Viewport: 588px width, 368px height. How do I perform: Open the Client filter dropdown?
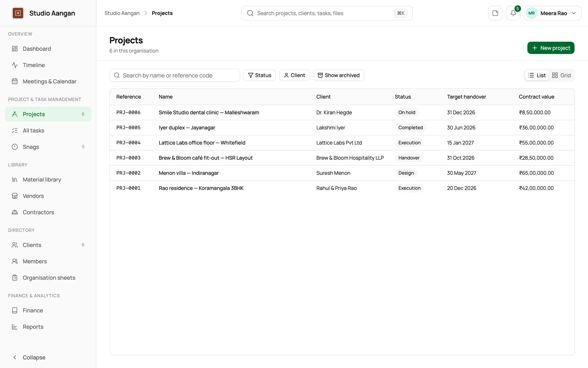[294, 75]
